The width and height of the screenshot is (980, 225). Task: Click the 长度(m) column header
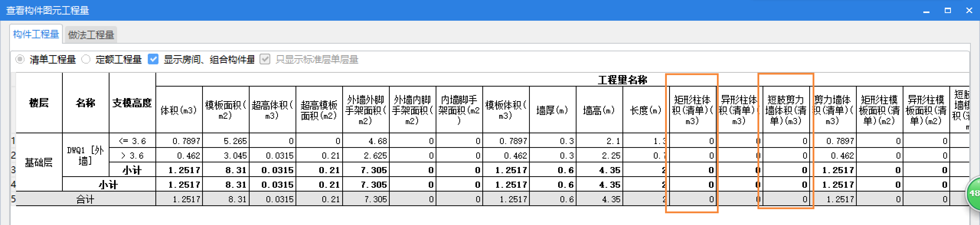pyautogui.click(x=646, y=110)
